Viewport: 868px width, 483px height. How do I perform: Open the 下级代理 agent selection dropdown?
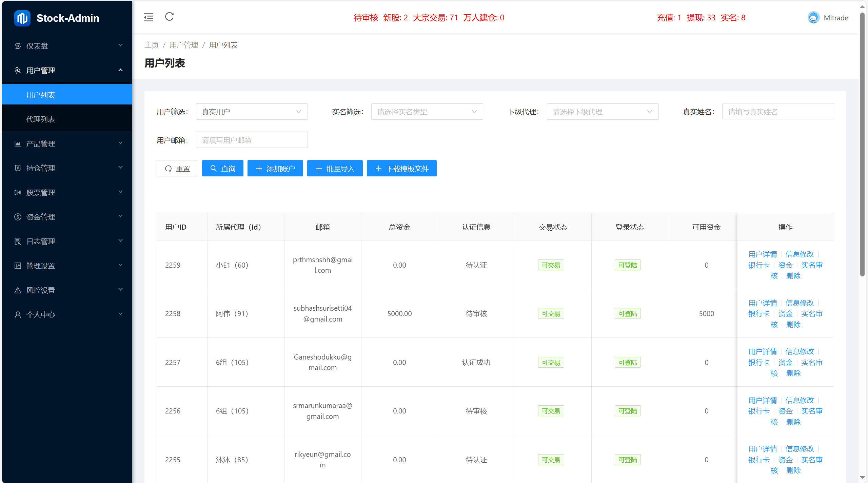pos(603,112)
